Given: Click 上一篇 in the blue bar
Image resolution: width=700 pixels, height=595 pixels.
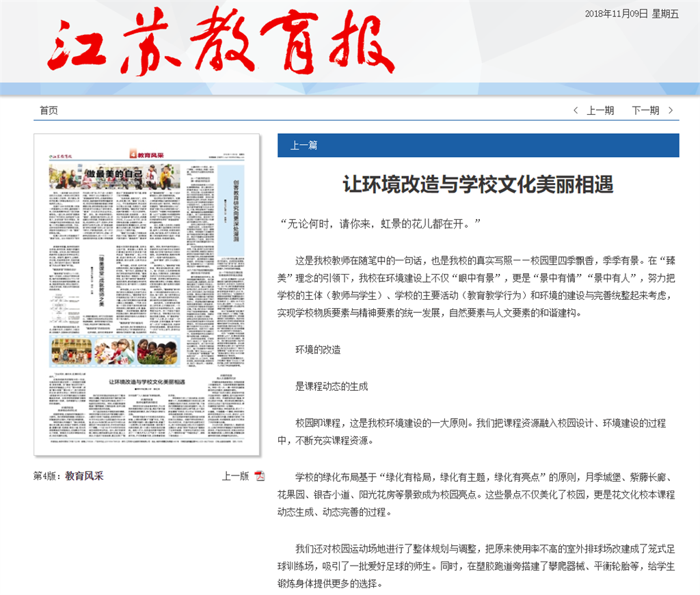Looking at the screenshot, I should [x=304, y=146].
